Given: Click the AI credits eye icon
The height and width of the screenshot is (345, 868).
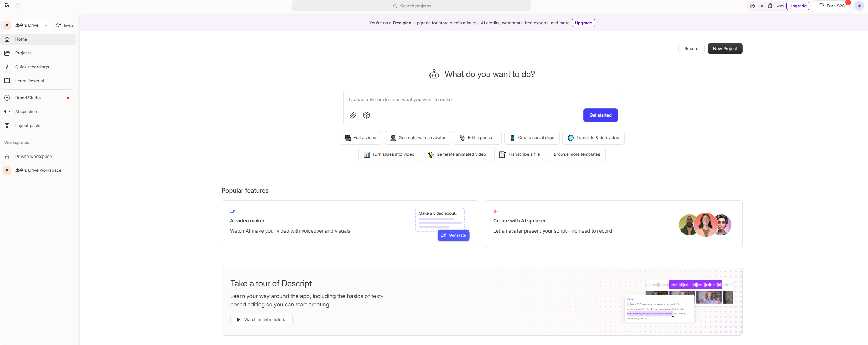Looking at the screenshot, I should 752,6.
